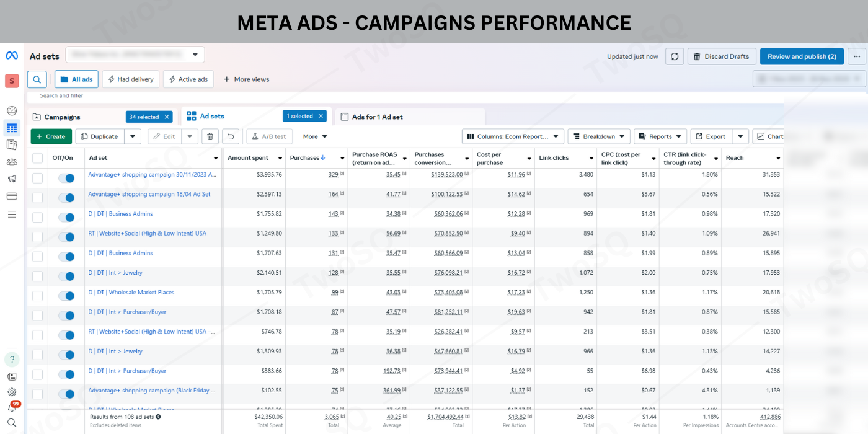Tick the select-all checkbox in header
The height and width of the screenshot is (434, 868).
pos(38,158)
